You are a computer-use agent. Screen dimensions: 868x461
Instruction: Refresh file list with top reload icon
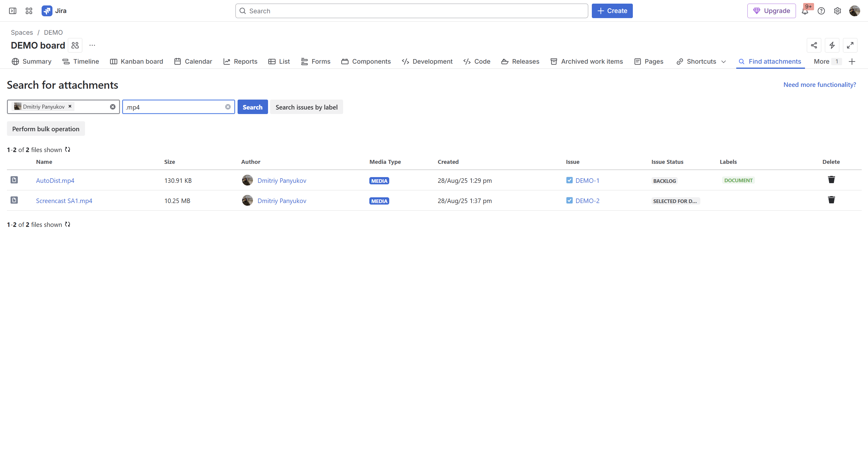tap(68, 149)
